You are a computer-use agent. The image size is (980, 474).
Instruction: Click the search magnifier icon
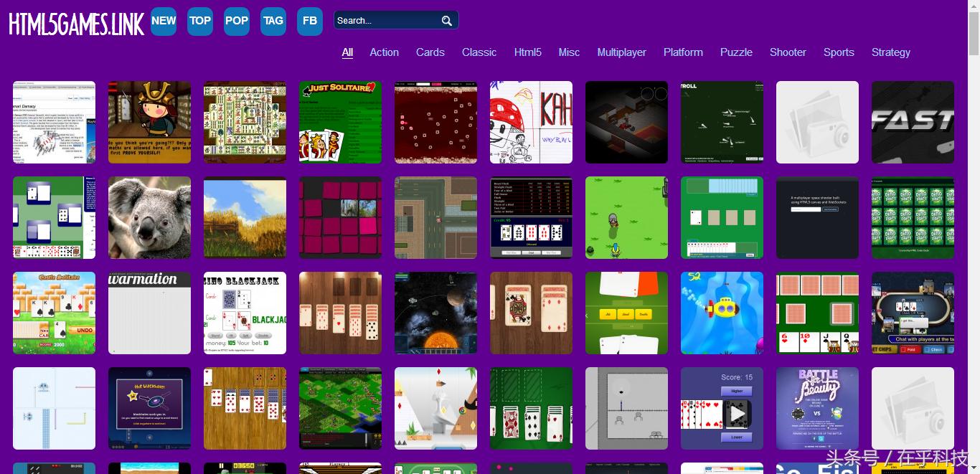pyautogui.click(x=446, y=21)
